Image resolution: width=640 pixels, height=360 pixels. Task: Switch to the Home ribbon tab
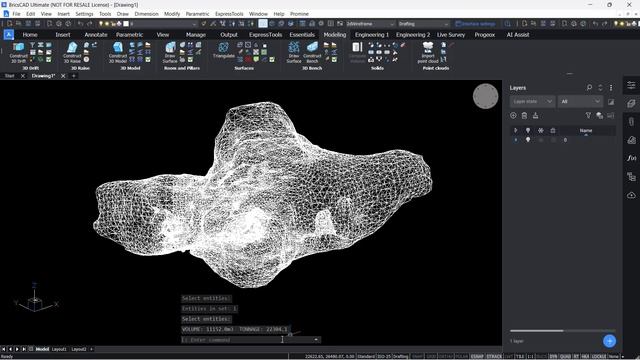pyautogui.click(x=30, y=35)
